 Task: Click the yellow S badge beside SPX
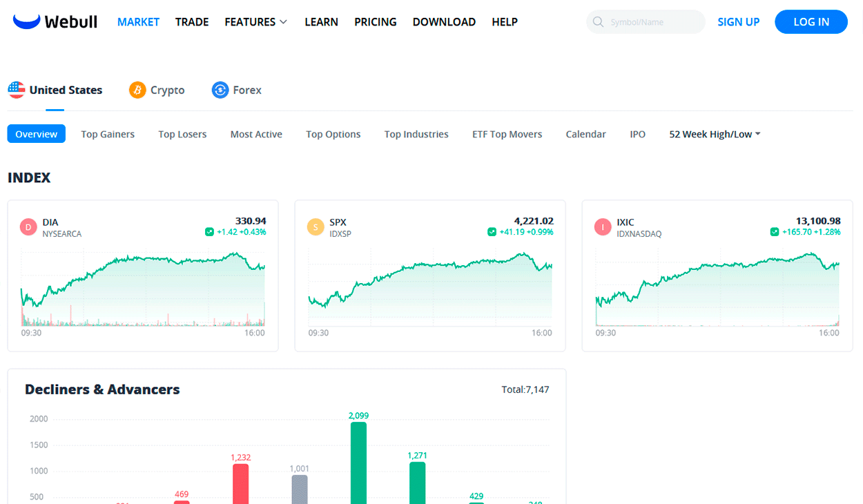(x=315, y=226)
